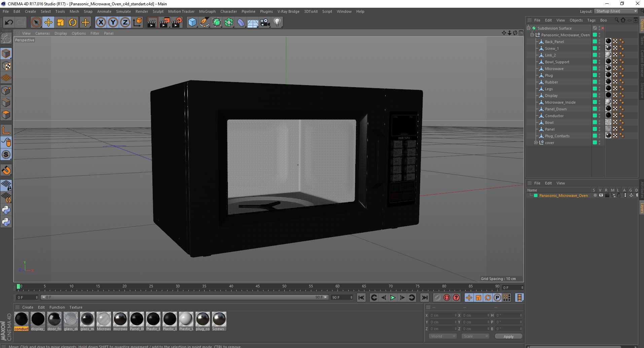Click Render View clapperboard icon
Viewport: 644px width, 348px height.
click(x=152, y=23)
